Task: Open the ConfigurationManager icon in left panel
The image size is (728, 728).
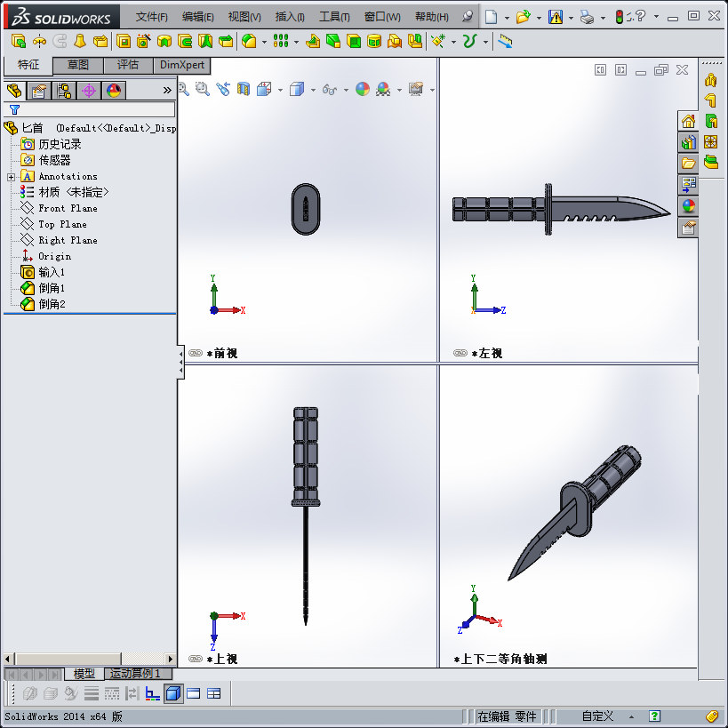Action: [x=62, y=90]
